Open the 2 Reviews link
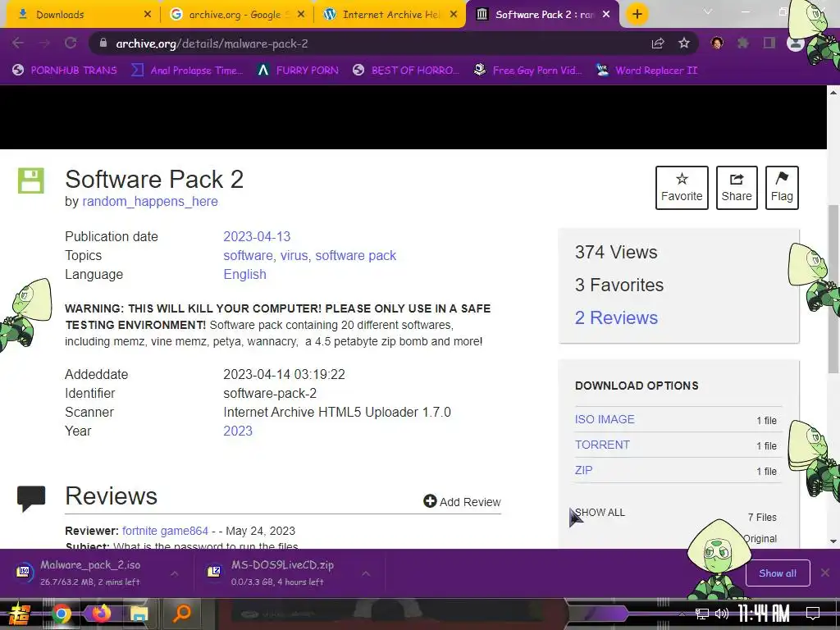Screen dimensions: 840x630 coord(616,317)
